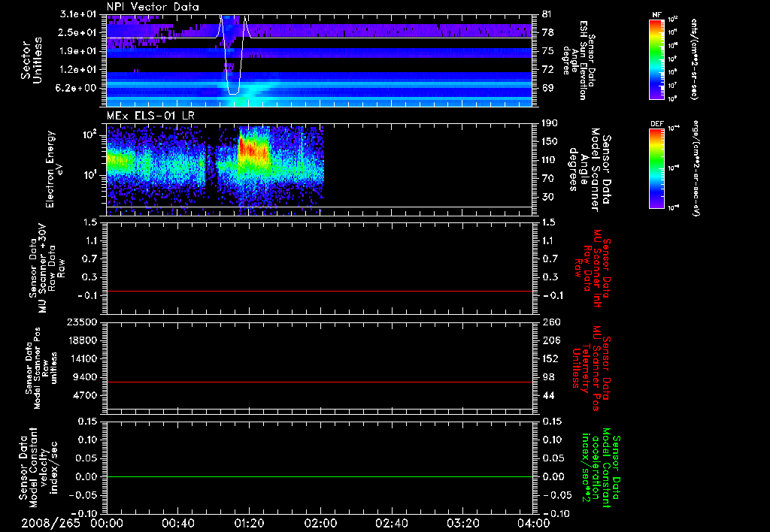Click the red high-flux burst in ELS spectrogram
Viewport: 770px width, 532px height.
[x=253, y=150]
